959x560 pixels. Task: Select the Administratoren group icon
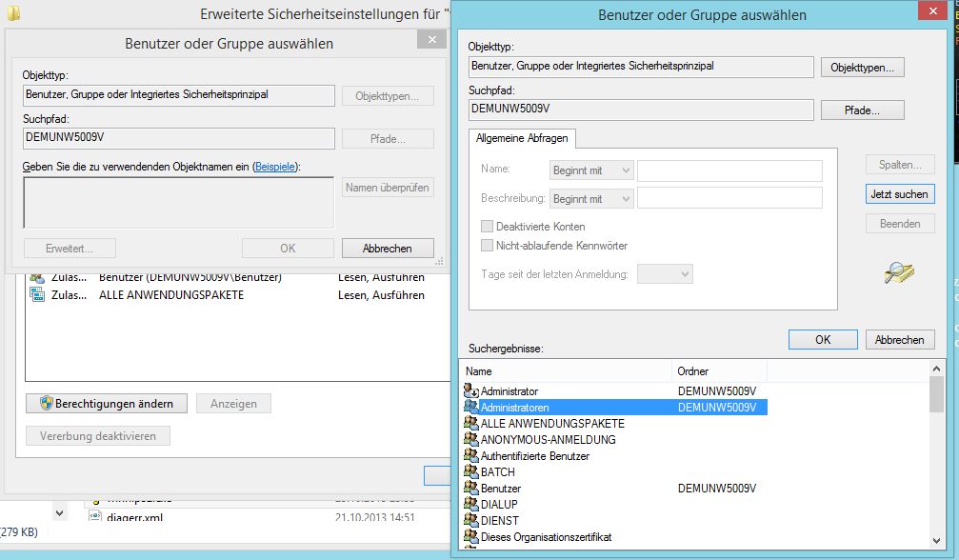(470, 408)
